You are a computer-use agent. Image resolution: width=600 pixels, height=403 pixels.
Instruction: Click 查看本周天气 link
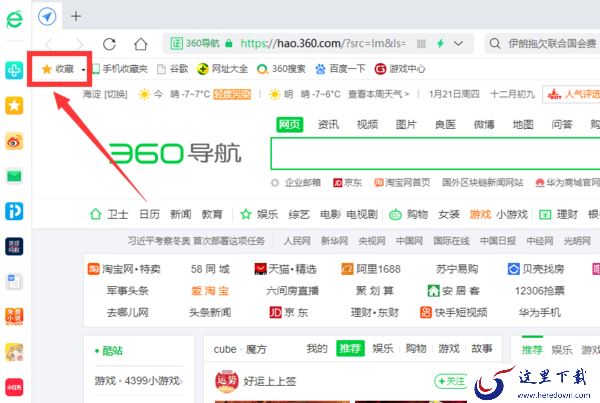378,94
